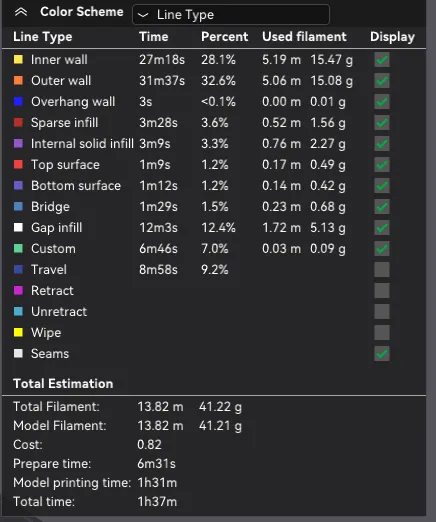Select the magenta Retract color square
The height and width of the screenshot is (522, 436).
click(x=18, y=291)
